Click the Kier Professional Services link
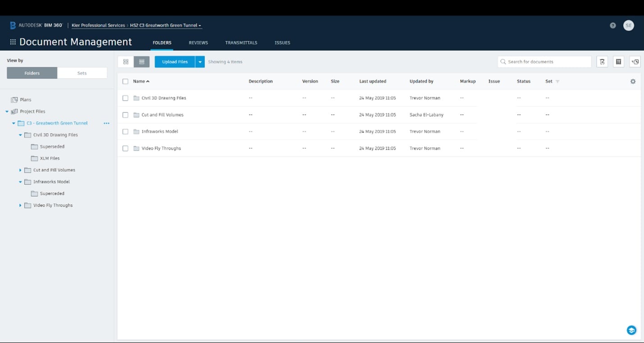Screen dimensions: 644x343 click(98, 25)
